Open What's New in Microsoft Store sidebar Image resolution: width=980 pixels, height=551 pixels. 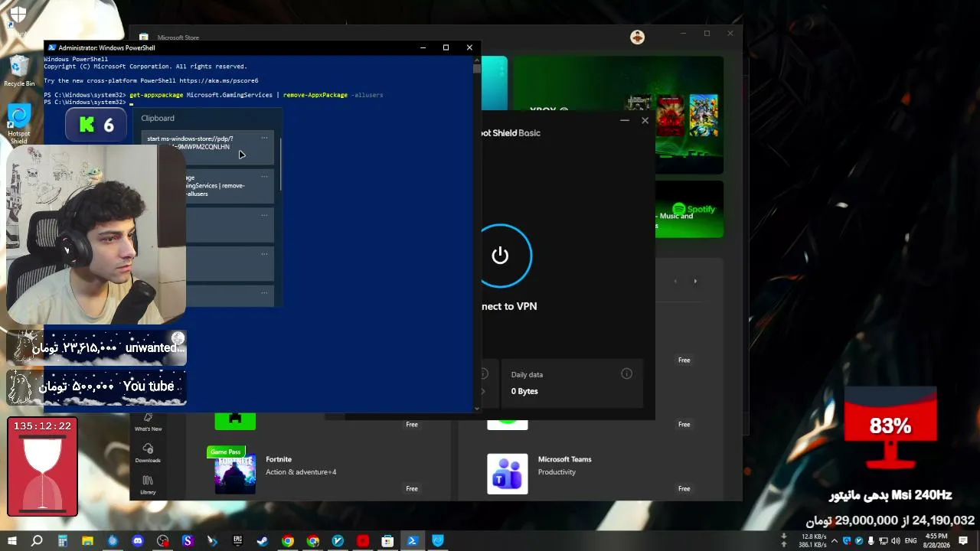148,422
